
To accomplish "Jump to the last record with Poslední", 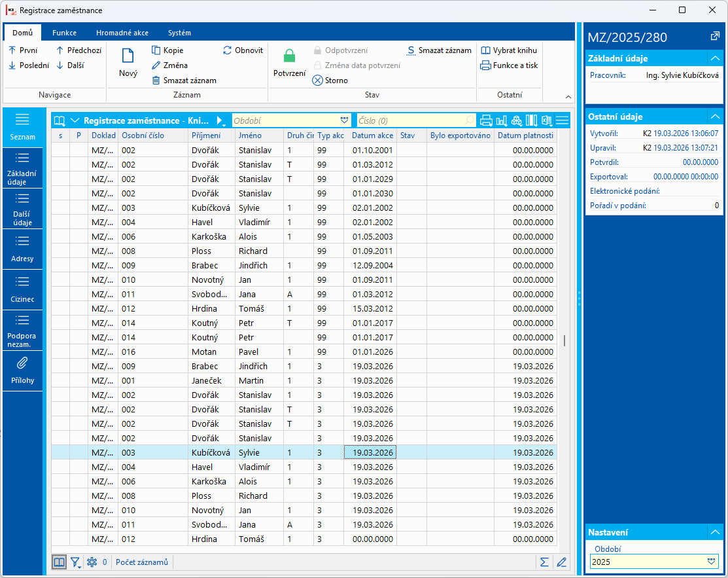I will 28,65.
